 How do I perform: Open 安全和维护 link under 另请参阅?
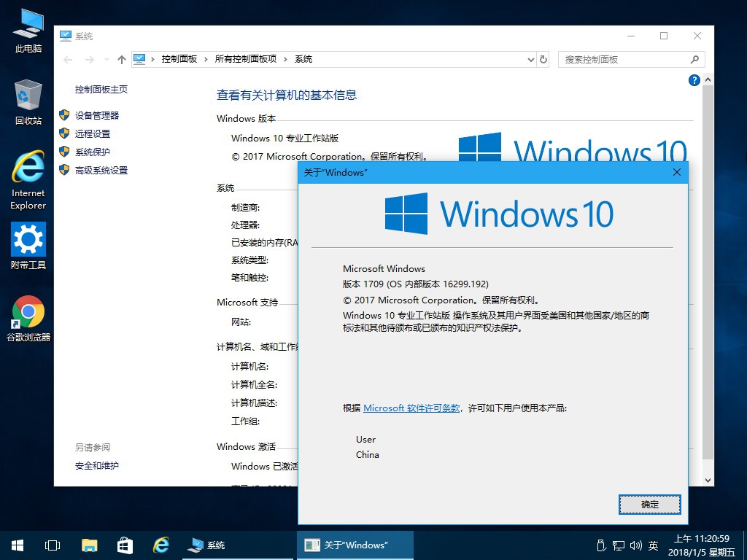tap(97, 466)
